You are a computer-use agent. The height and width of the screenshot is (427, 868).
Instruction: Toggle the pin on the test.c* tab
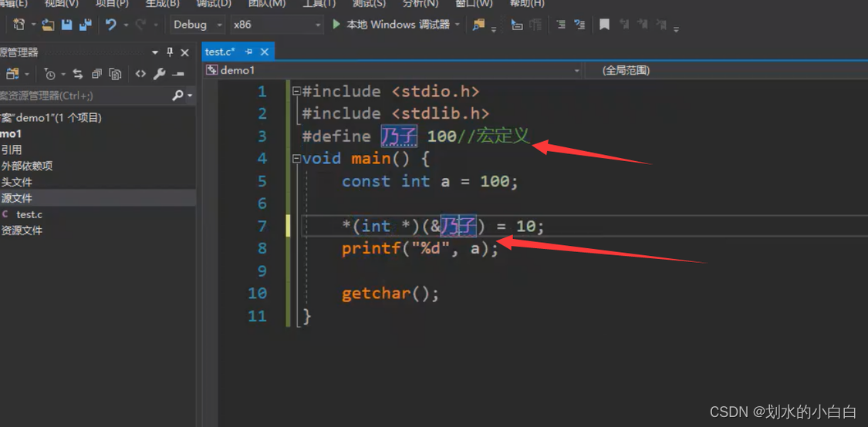[x=249, y=52]
